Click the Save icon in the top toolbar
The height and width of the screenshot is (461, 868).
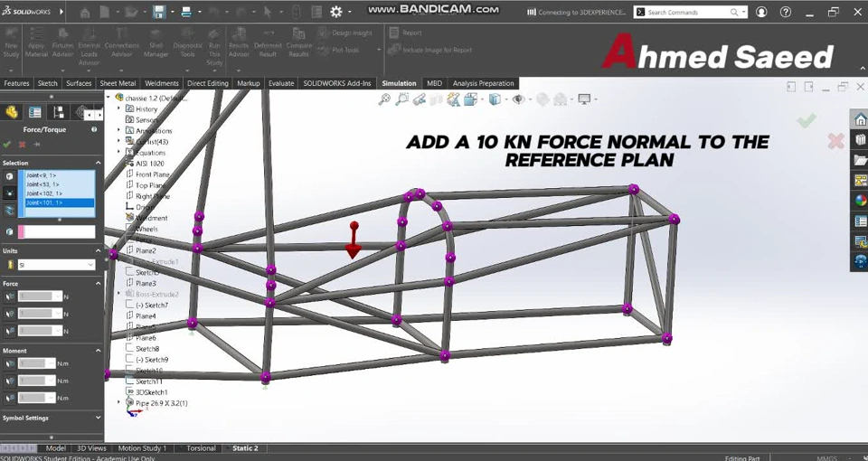(x=159, y=12)
